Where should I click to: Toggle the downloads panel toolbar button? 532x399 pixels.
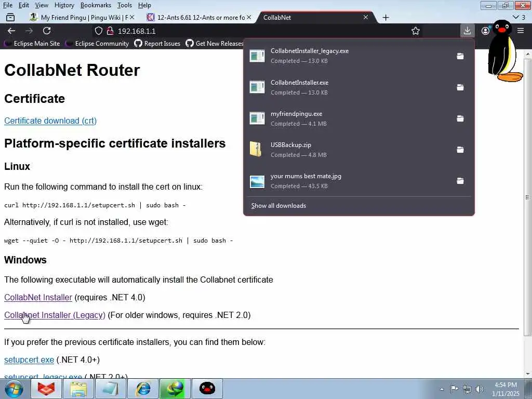467,31
